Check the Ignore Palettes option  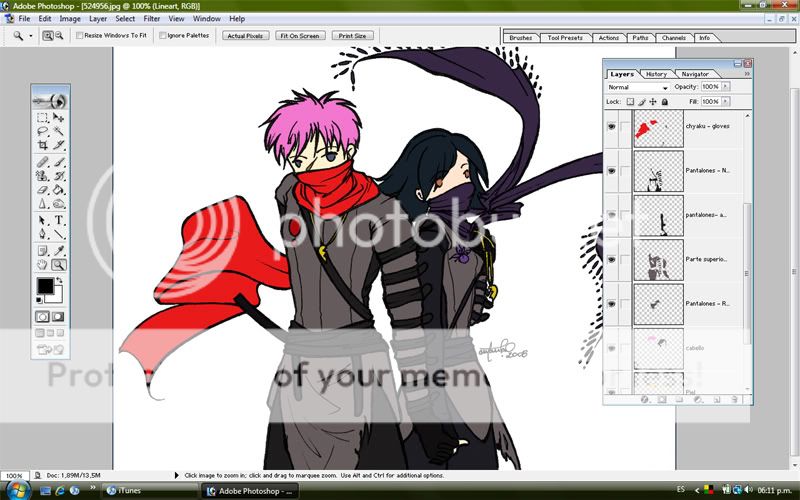point(163,35)
